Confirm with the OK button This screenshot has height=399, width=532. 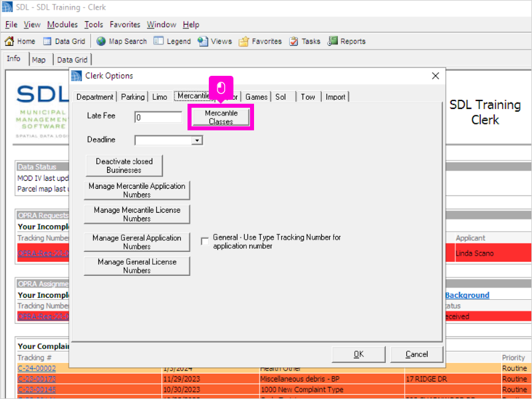pos(358,354)
